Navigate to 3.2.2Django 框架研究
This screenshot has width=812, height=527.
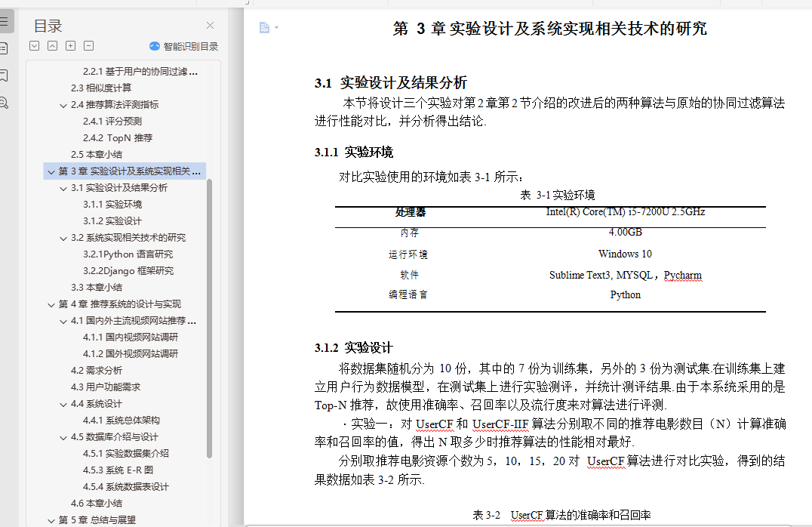click(128, 270)
